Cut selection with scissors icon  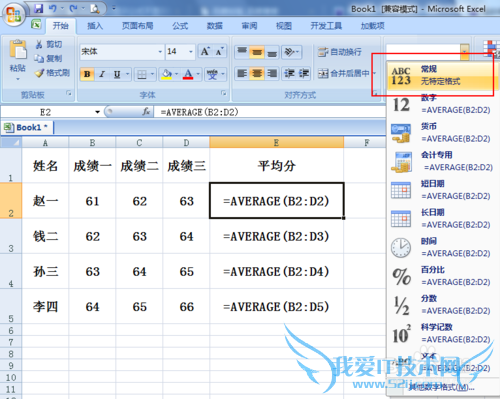pyautogui.click(x=49, y=44)
